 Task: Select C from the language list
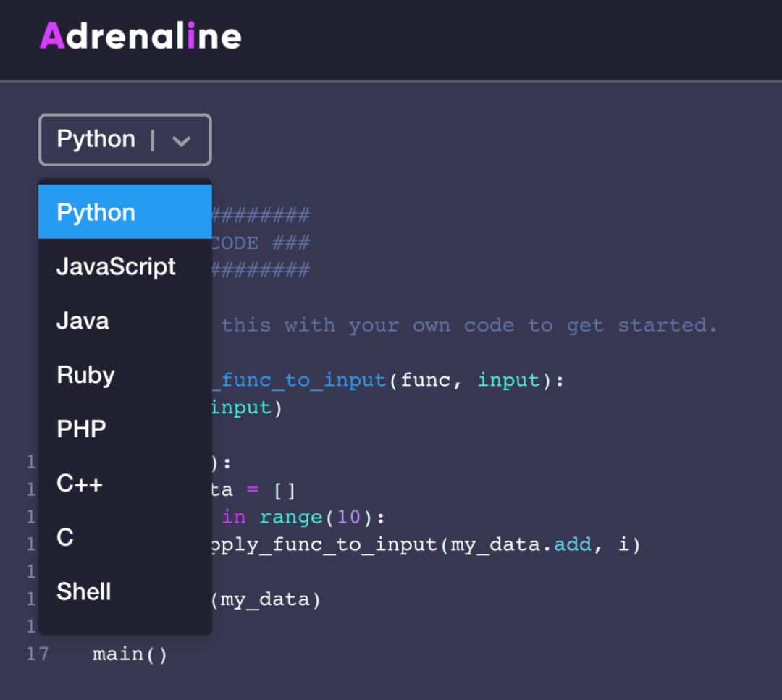pos(64,537)
